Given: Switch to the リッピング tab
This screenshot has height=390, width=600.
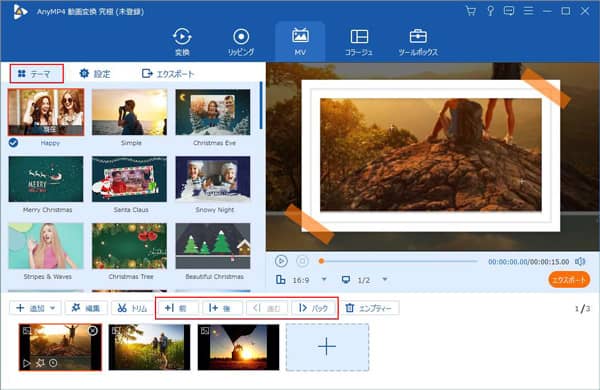Looking at the screenshot, I should [x=241, y=42].
